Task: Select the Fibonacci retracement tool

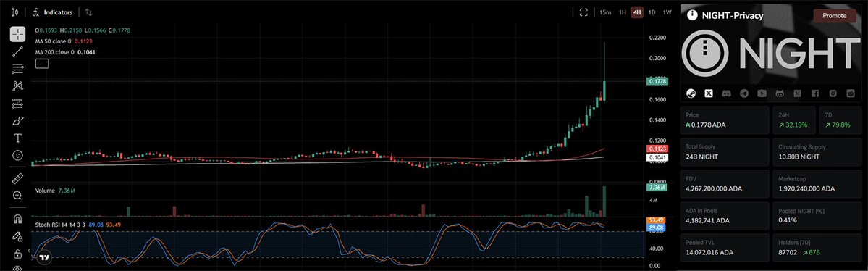Action: [17, 69]
